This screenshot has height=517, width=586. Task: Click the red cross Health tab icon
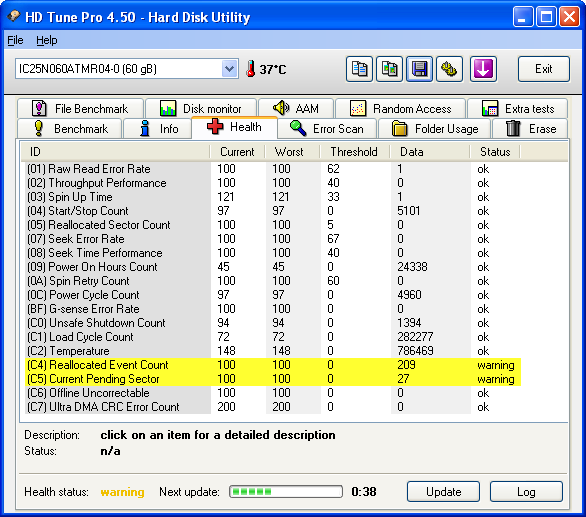pyautogui.click(x=215, y=126)
